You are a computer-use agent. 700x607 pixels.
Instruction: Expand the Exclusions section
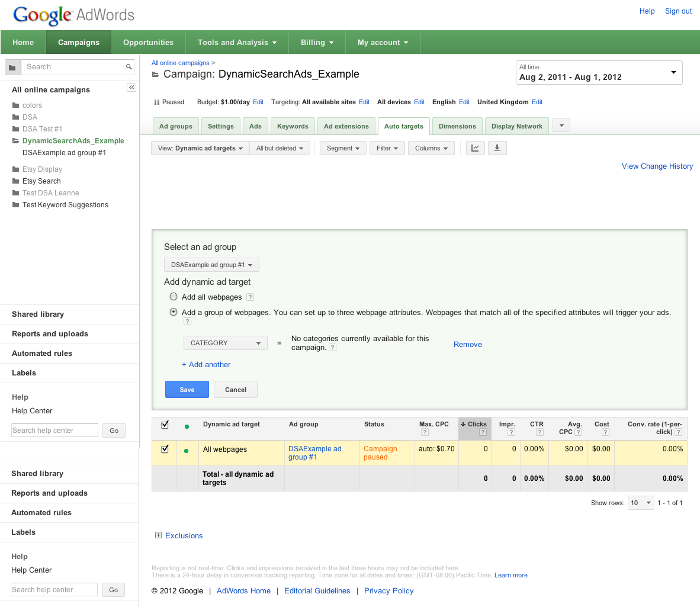[158, 535]
